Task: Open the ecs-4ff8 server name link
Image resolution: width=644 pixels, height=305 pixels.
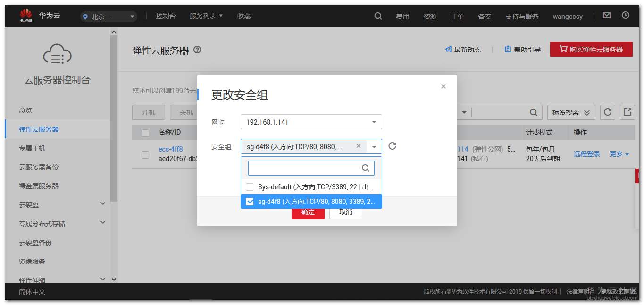Action: tap(170, 149)
